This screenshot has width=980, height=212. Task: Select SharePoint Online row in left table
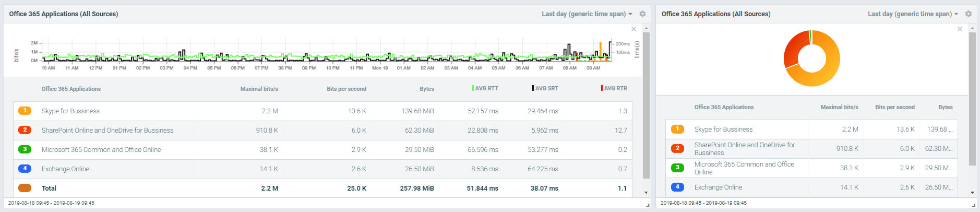click(107, 131)
